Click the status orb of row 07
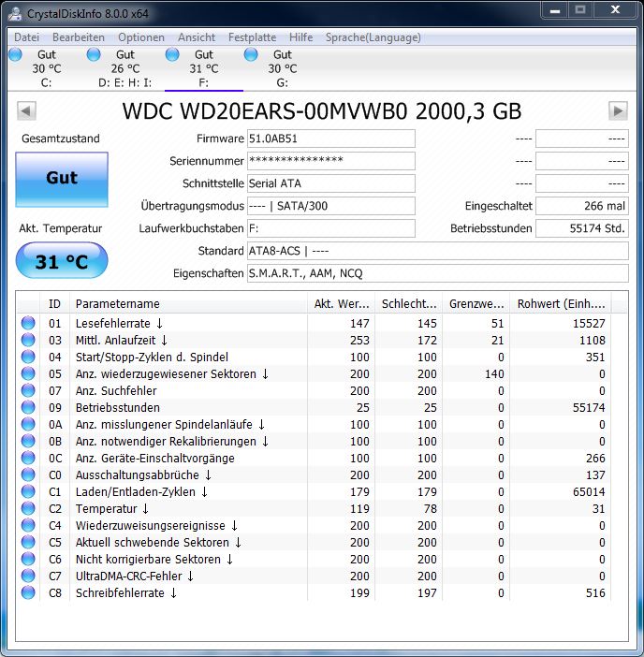Image resolution: width=644 pixels, height=657 pixels. 28,390
